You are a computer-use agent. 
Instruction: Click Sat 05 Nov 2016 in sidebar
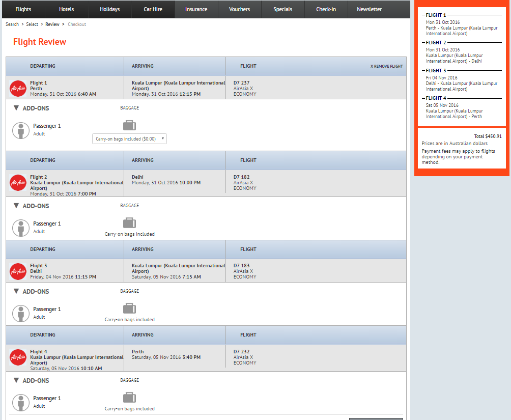[442, 105]
